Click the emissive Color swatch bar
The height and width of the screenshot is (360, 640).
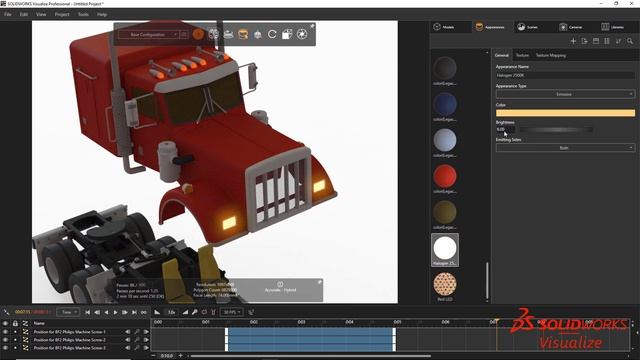click(x=565, y=113)
